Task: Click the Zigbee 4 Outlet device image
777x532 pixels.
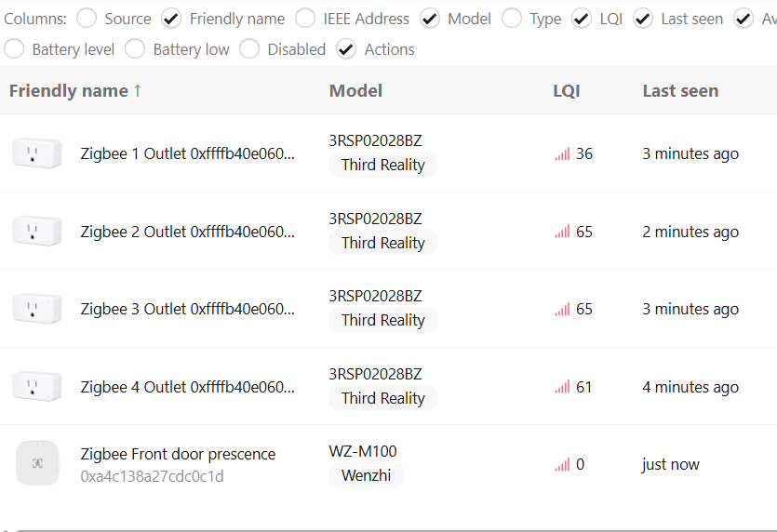Action: click(37, 387)
